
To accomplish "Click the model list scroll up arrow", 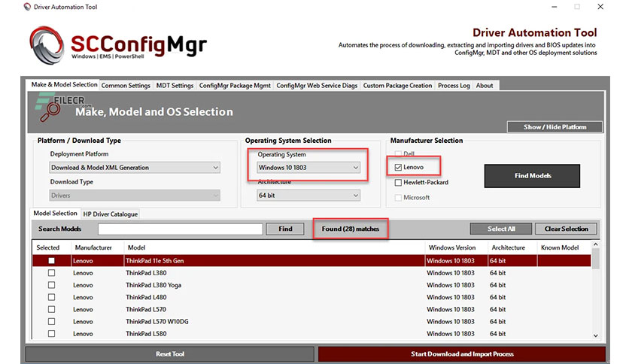I will point(596,244).
